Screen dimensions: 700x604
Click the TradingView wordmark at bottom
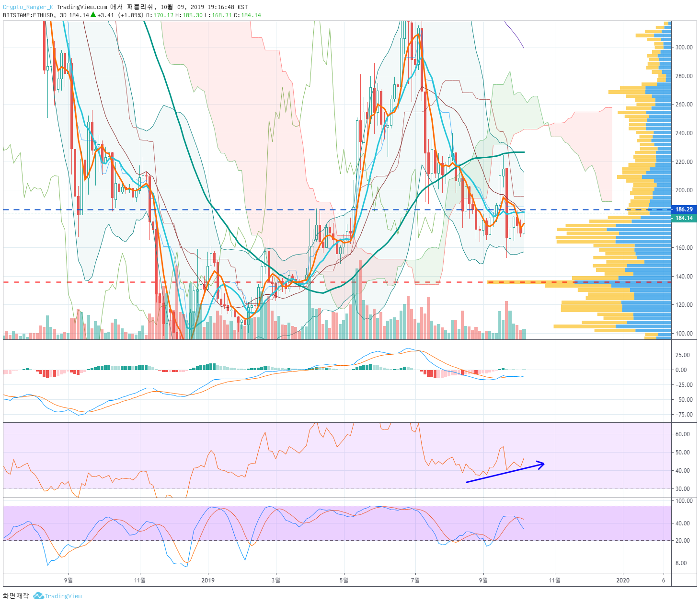coord(63,596)
